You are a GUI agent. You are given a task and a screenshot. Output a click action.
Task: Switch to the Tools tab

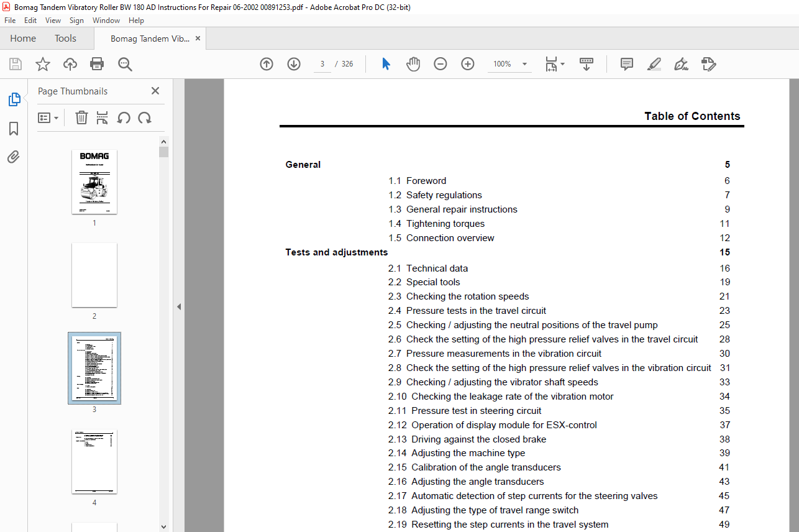click(65, 39)
